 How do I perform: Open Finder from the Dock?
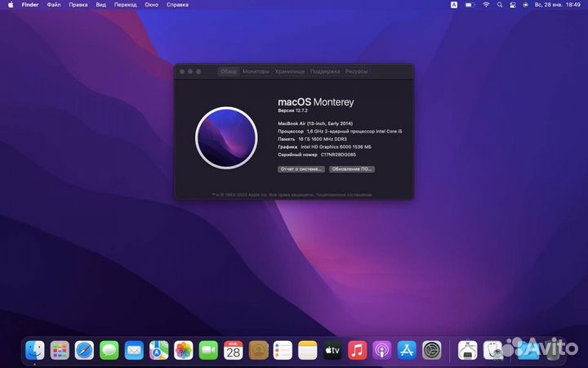[35, 350]
